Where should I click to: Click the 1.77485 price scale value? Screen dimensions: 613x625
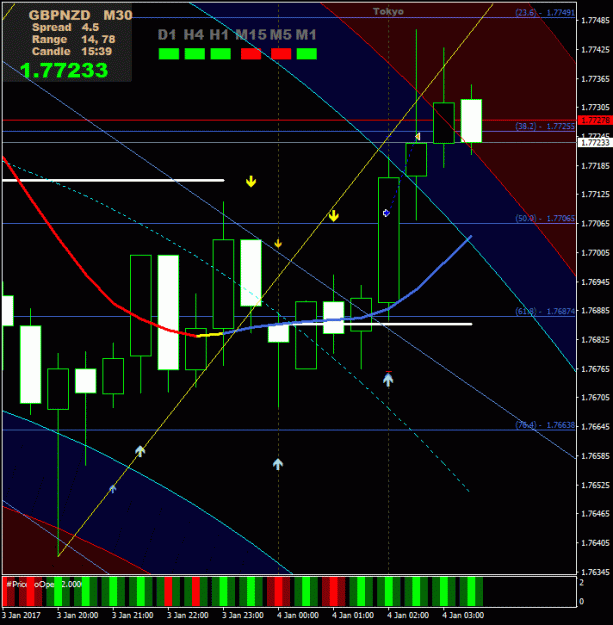(x=595, y=20)
